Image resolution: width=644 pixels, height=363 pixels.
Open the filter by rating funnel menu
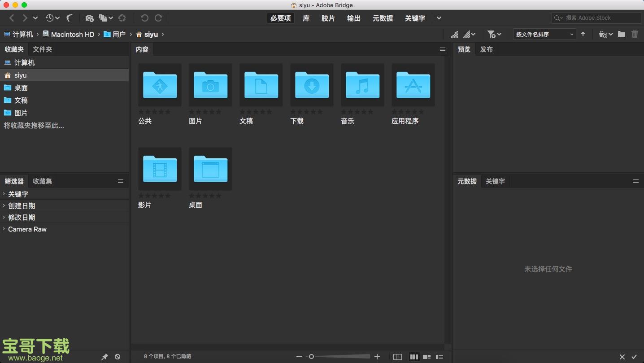coord(494,34)
